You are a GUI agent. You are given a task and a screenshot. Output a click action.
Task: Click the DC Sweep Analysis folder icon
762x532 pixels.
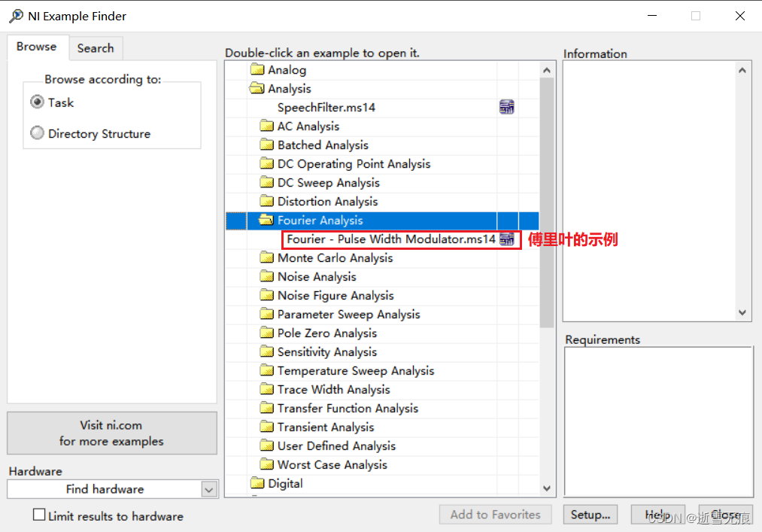click(266, 182)
